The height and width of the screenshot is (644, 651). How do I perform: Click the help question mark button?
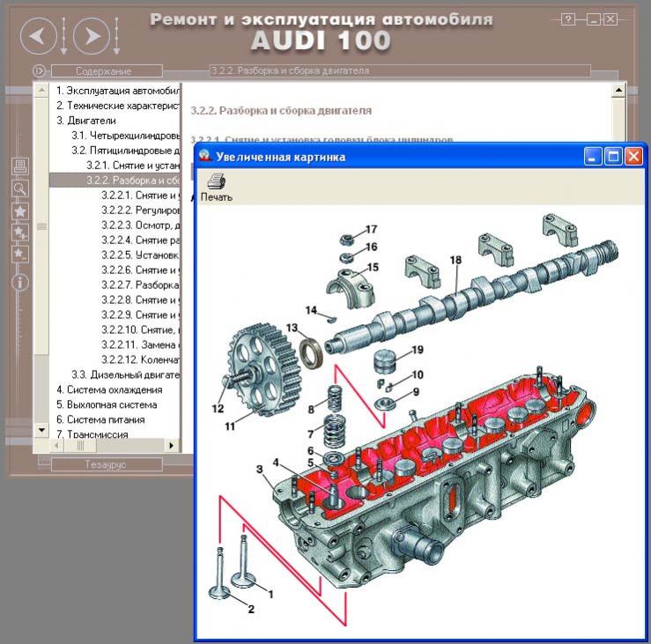pos(567,19)
